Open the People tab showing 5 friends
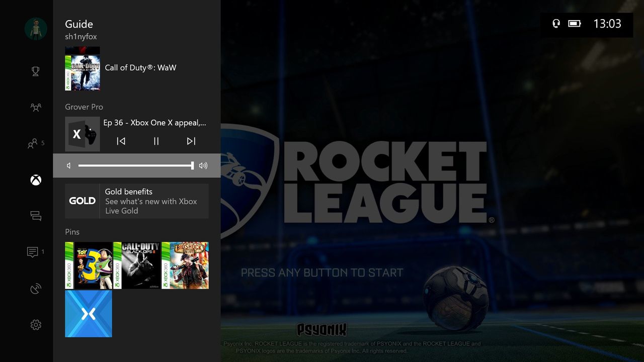Image resolution: width=644 pixels, height=362 pixels. [36, 144]
